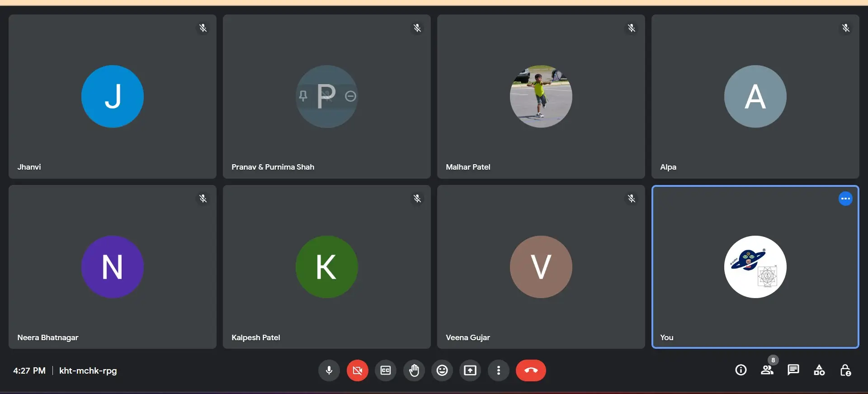Click the blue options dots on your tile
The height and width of the screenshot is (394, 868).
point(845,199)
